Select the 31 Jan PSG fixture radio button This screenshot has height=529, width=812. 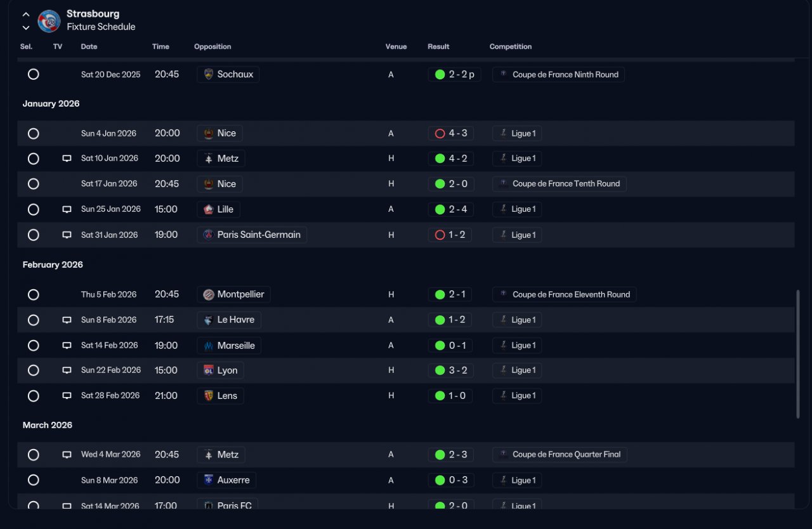pos(34,235)
